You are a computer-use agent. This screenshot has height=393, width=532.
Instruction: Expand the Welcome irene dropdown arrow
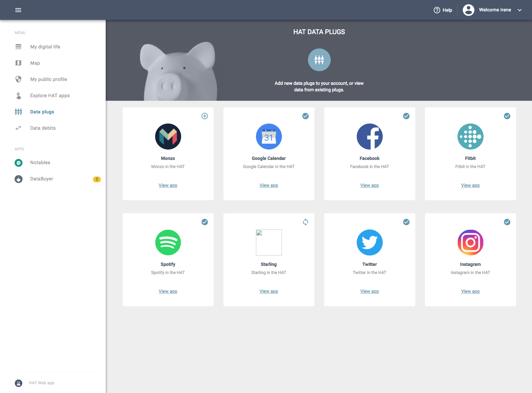point(520,10)
